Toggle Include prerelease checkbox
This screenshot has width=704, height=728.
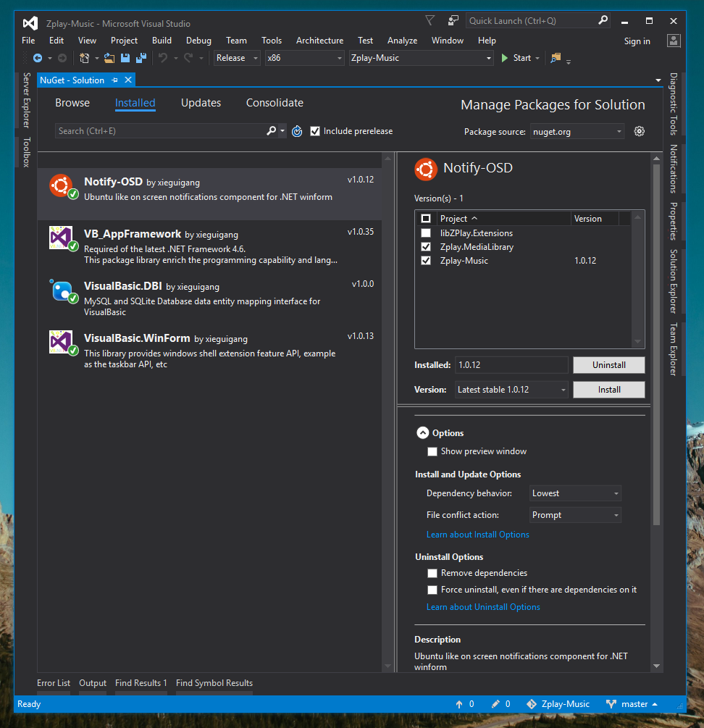315,131
